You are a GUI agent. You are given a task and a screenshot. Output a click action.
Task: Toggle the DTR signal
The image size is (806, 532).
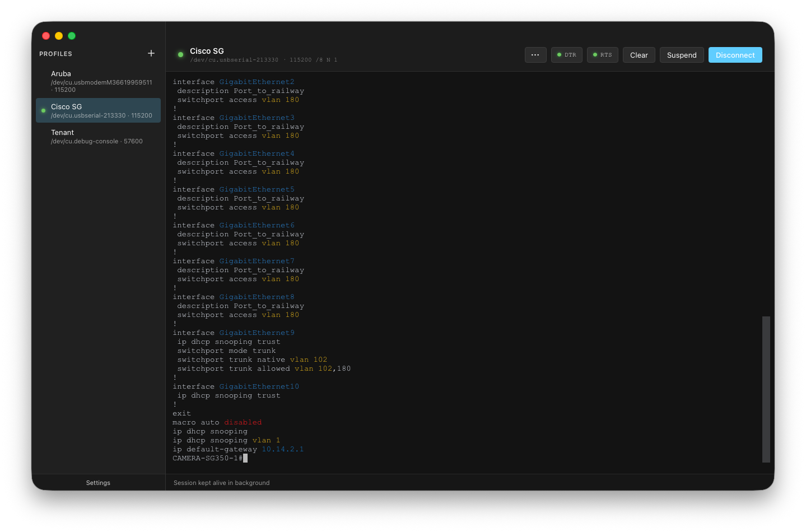(x=566, y=54)
